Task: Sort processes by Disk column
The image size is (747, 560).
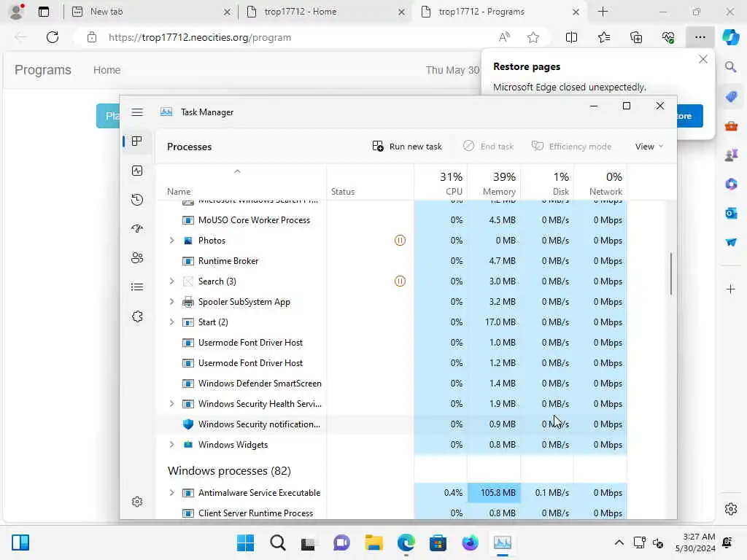Action: pos(547,183)
